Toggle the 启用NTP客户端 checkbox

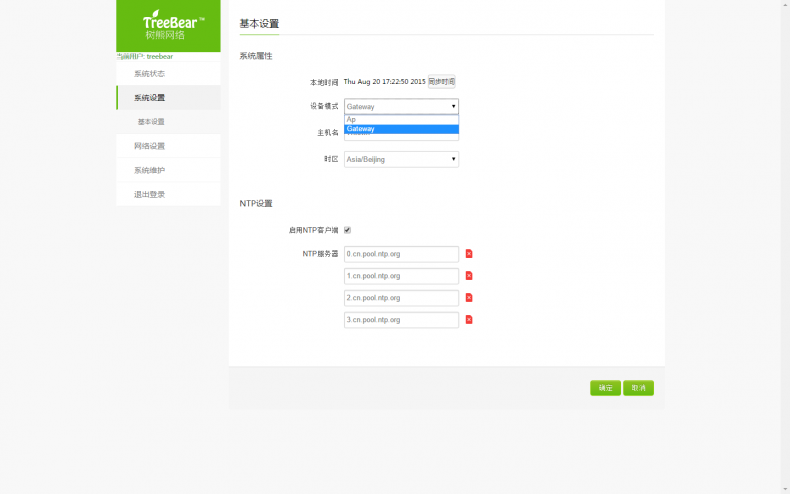(x=347, y=230)
